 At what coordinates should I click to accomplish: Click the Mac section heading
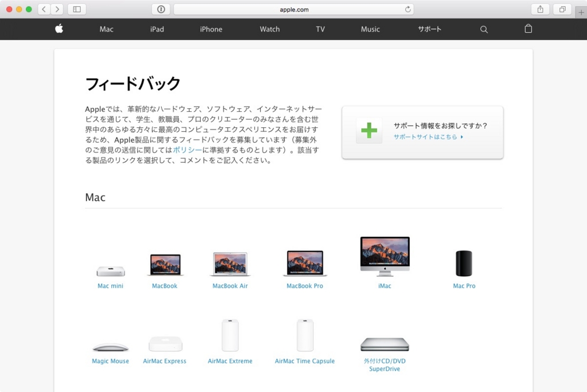tap(96, 197)
